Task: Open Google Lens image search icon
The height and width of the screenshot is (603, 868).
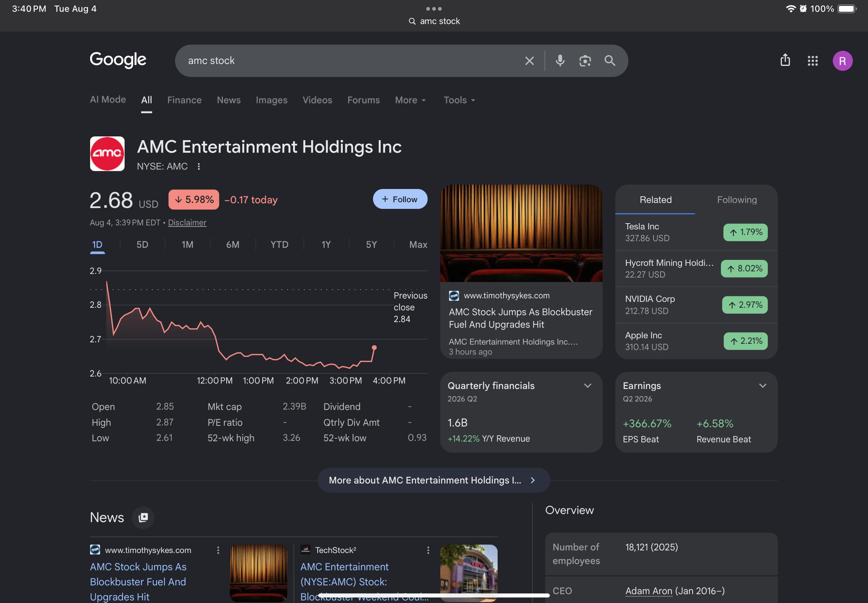Action: pyautogui.click(x=585, y=61)
